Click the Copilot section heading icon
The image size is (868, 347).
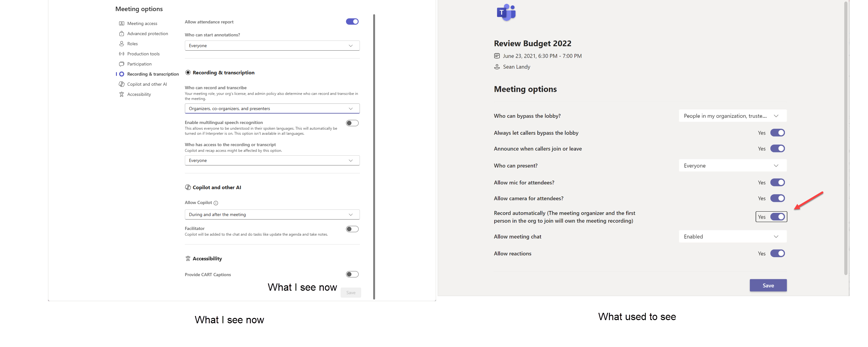(x=188, y=188)
